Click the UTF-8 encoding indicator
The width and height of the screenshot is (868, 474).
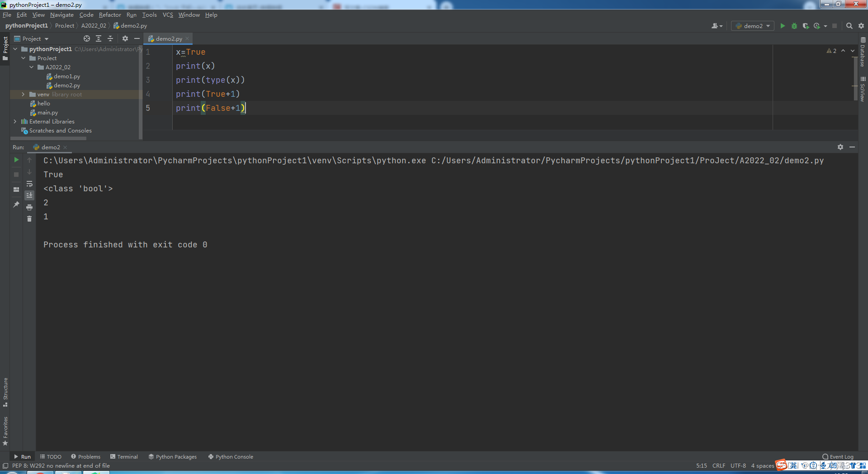[738, 465]
